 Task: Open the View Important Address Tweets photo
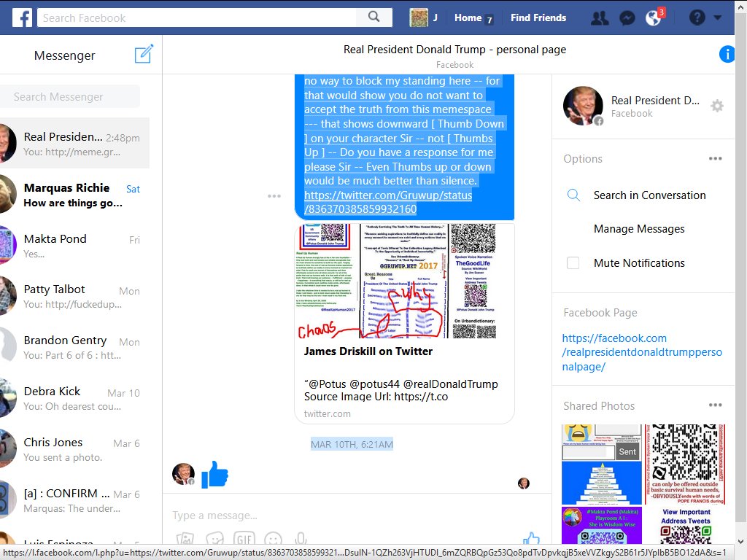(x=684, y=526)
